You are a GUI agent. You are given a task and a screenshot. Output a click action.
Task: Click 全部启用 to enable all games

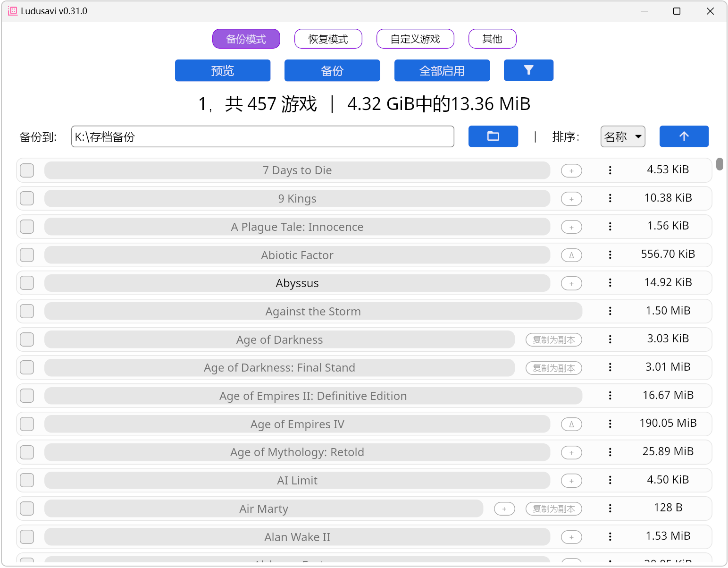[x=442, y=70]
